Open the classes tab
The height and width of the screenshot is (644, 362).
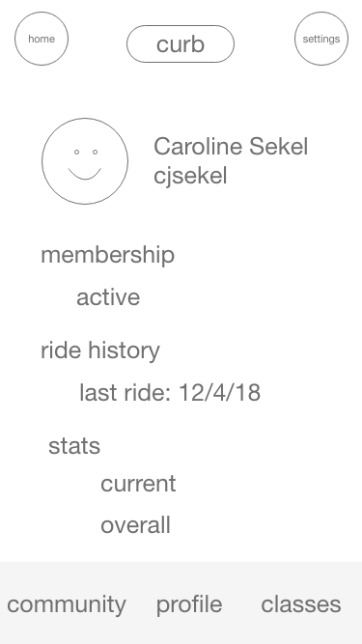[301, 604]
